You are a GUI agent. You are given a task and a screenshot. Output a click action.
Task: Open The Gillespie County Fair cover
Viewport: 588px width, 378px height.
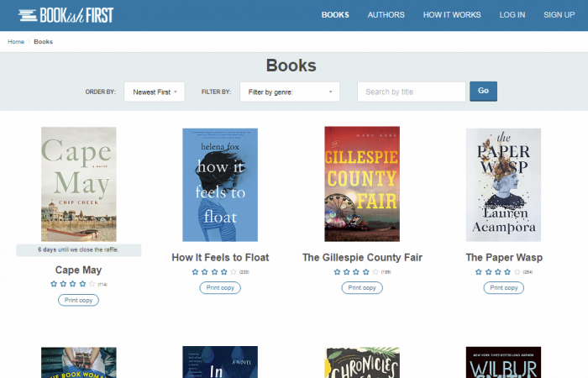(362, 184)
